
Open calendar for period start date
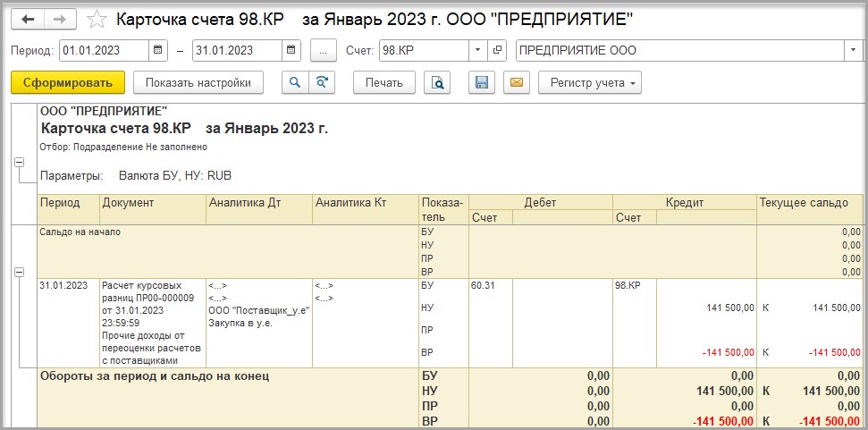[158, 51]
